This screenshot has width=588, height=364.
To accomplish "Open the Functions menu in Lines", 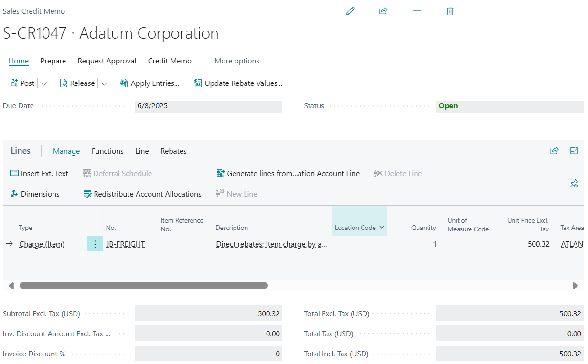I will tap(107, 151).
